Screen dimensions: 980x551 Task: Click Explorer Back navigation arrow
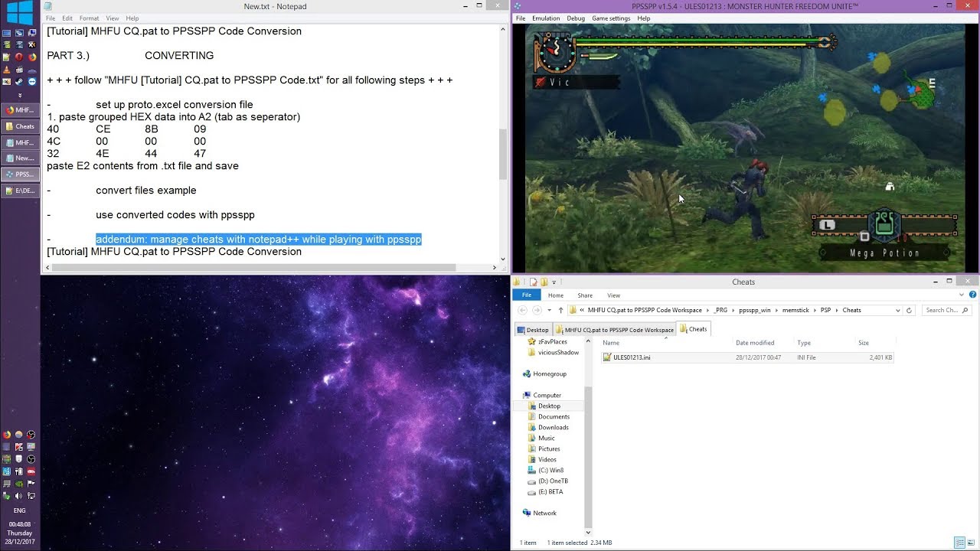(523, 310)
